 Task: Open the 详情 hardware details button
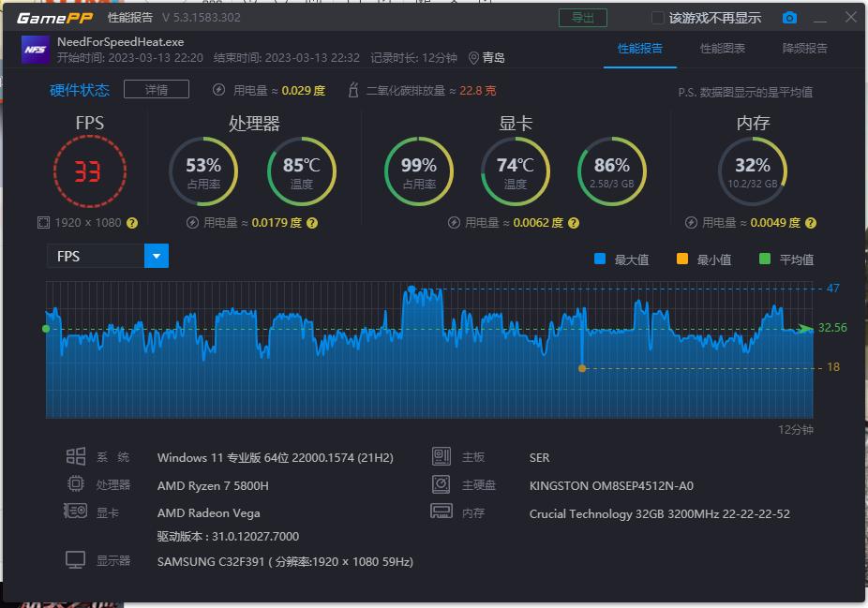pyautogui.click(x=156, y=89)
